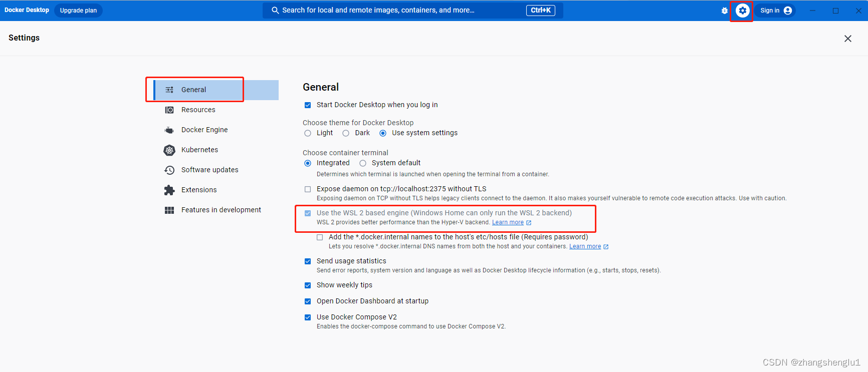Toggle Start Docker Desktop when you log in

(308, 105)
